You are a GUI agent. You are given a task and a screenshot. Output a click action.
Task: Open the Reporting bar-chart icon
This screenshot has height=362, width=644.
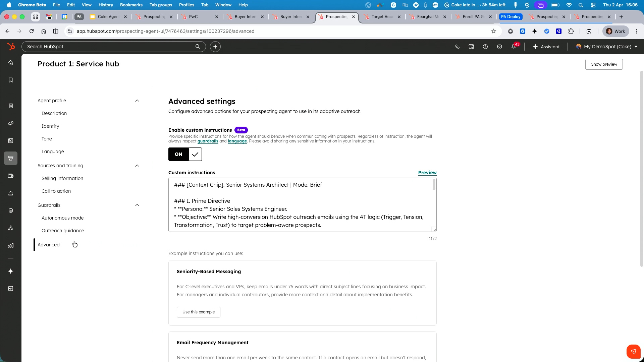click(11, 245)
